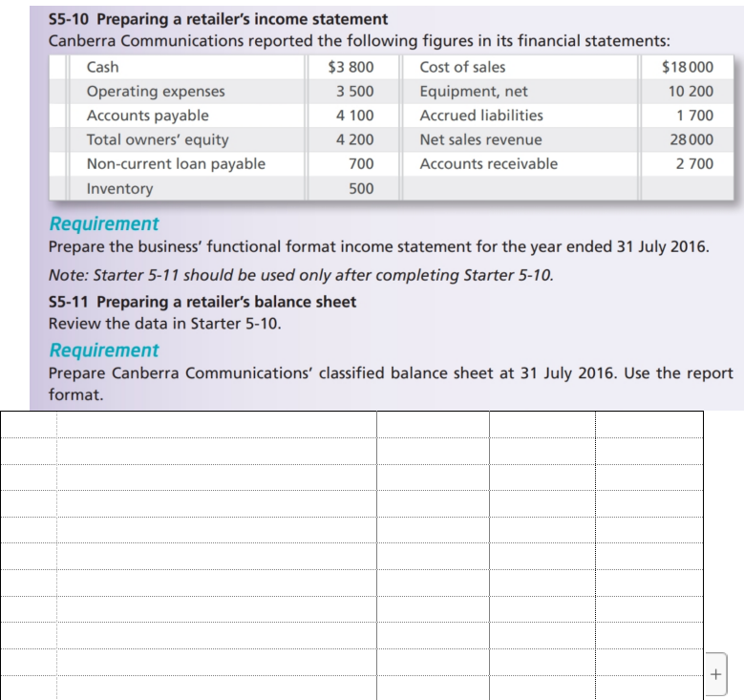Click the 'Accounts payable' label
Screen dimensions: 744x700
(148, 116)
